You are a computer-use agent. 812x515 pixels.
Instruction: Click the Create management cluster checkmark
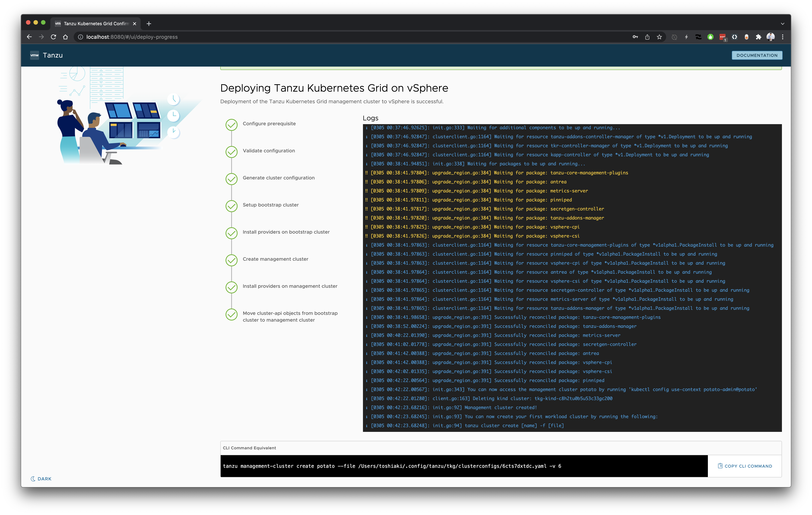point(232,260)
